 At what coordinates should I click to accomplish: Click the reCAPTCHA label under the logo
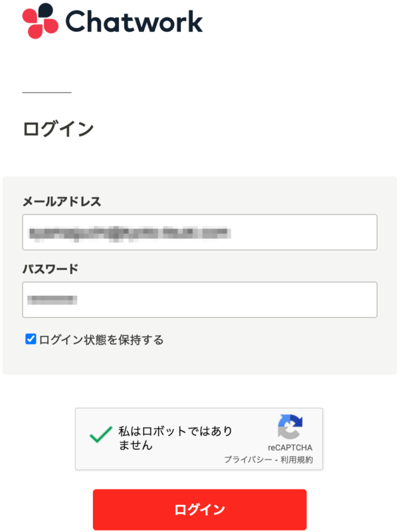click(290, 448)
